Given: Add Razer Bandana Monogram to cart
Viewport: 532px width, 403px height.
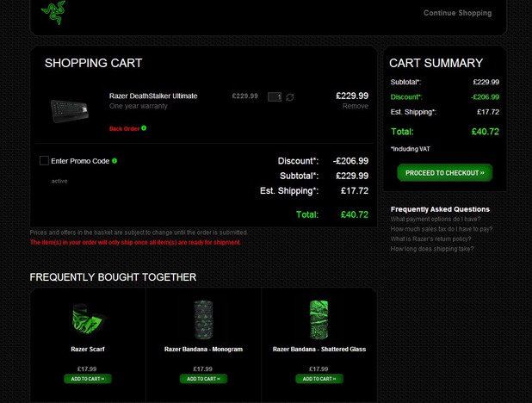Looking at the screenshot, I should click(x=203, y=379).
